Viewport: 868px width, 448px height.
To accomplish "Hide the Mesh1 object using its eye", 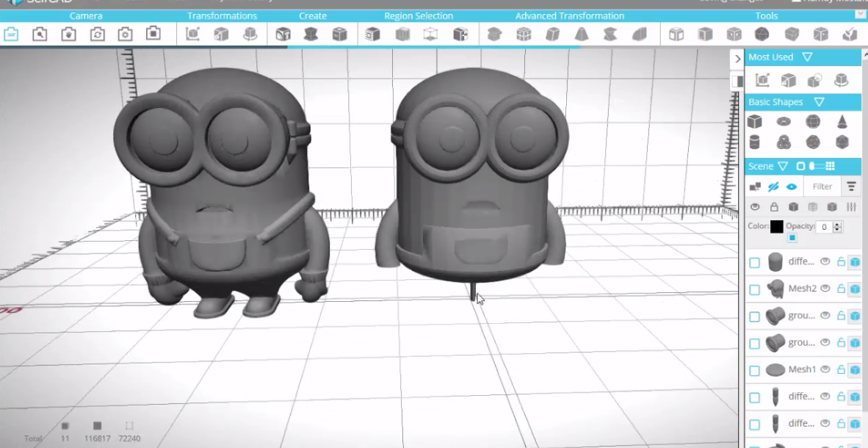I will pyautogui.click(x=825, y=369).
